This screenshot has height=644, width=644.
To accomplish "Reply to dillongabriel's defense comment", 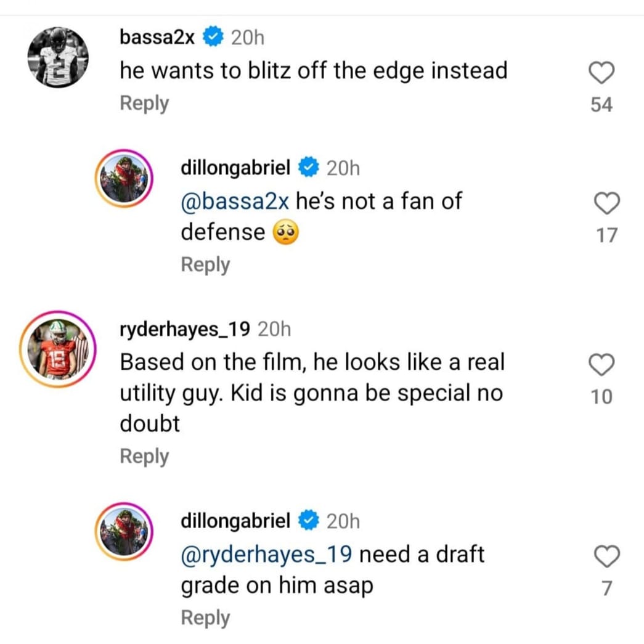I will [x=205, y=265].
